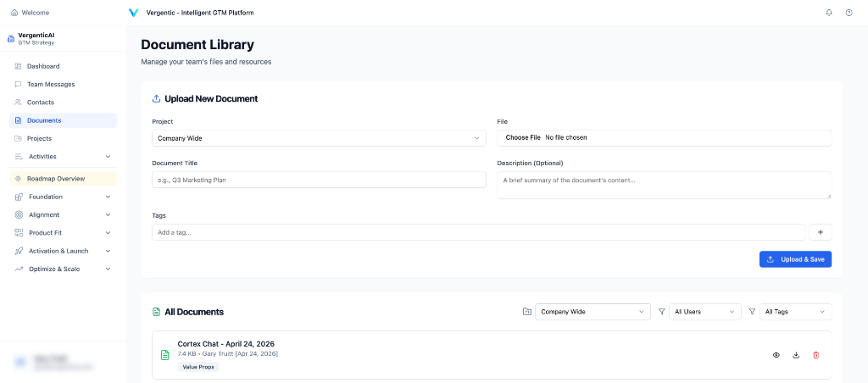
Task: Download the Cortex Chat document
Action: tap(796, 355)
